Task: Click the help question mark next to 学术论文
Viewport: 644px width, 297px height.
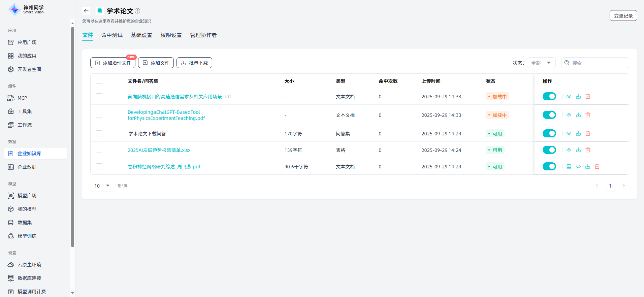Action: pos(137,11)
